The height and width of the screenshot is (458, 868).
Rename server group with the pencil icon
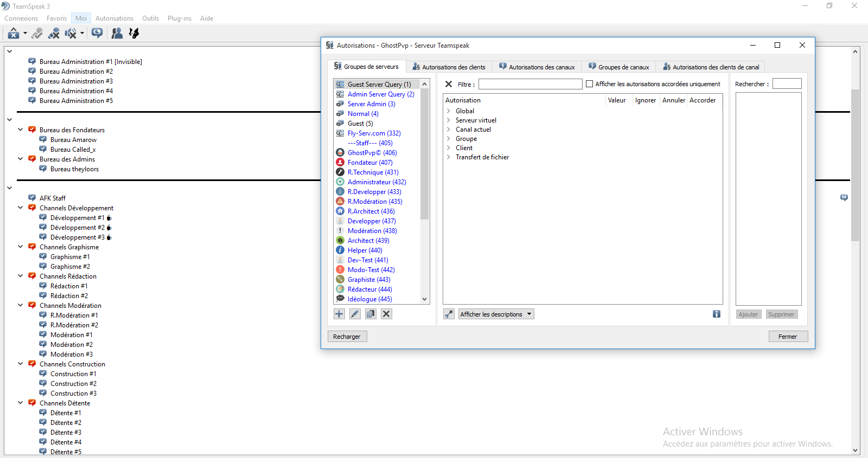coord(355,314)
